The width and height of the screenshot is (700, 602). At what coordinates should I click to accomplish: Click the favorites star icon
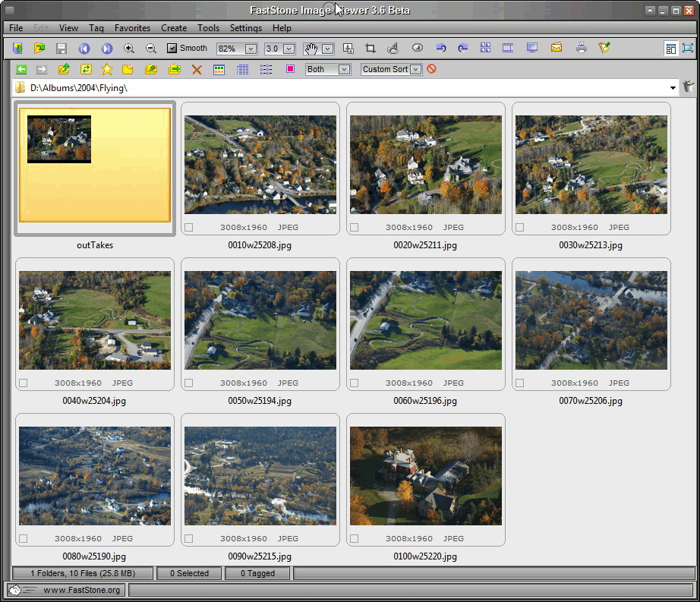point(107,69)
